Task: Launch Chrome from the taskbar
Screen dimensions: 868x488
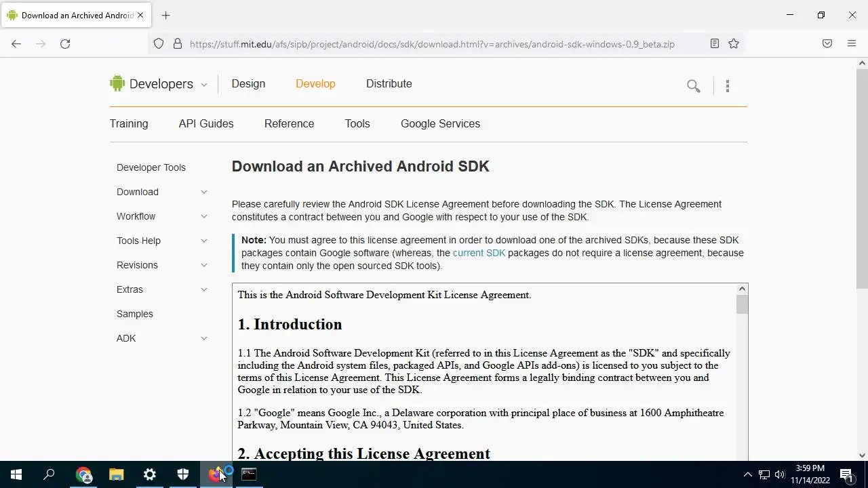Action: pos(83,474)
